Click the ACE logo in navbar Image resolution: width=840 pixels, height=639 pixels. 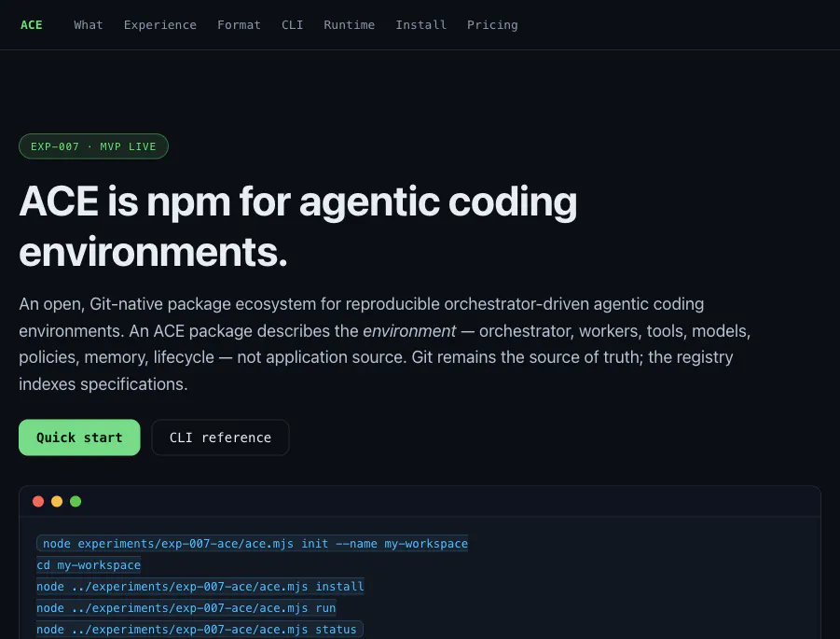(31, 25)
